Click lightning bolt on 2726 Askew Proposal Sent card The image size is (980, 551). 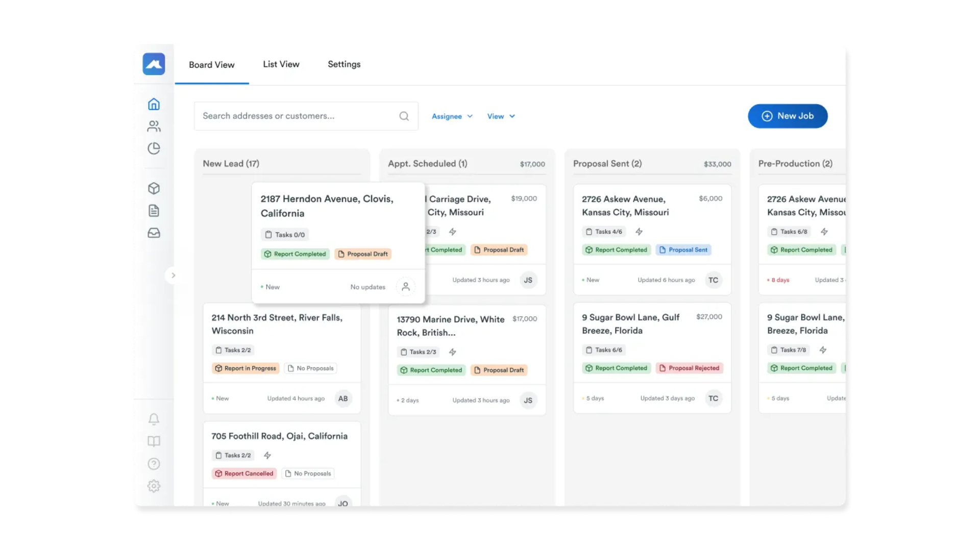639,232
